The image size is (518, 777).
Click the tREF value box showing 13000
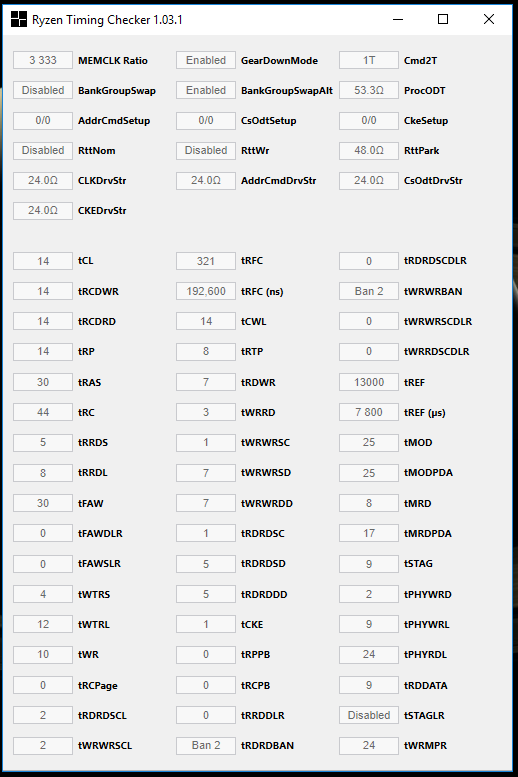[x=369, y=382]
